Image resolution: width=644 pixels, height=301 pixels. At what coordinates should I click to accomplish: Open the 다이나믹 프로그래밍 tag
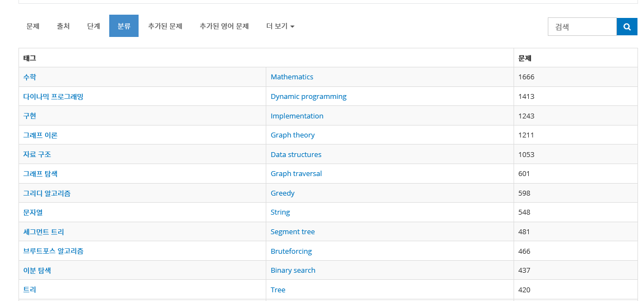tap(53, 97)
